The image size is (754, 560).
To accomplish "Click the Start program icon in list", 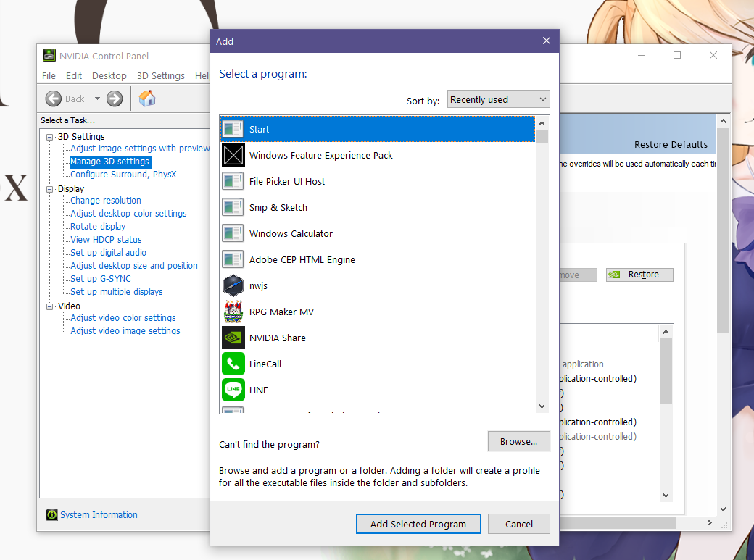I will click(x=233, y=129).
